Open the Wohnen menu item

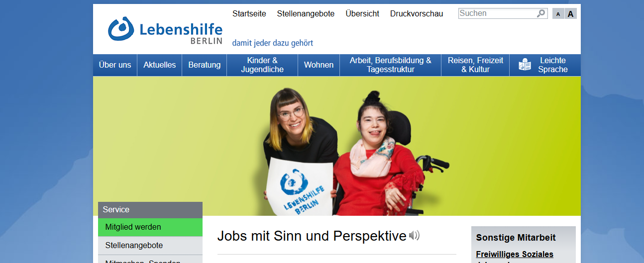(319, 65)
